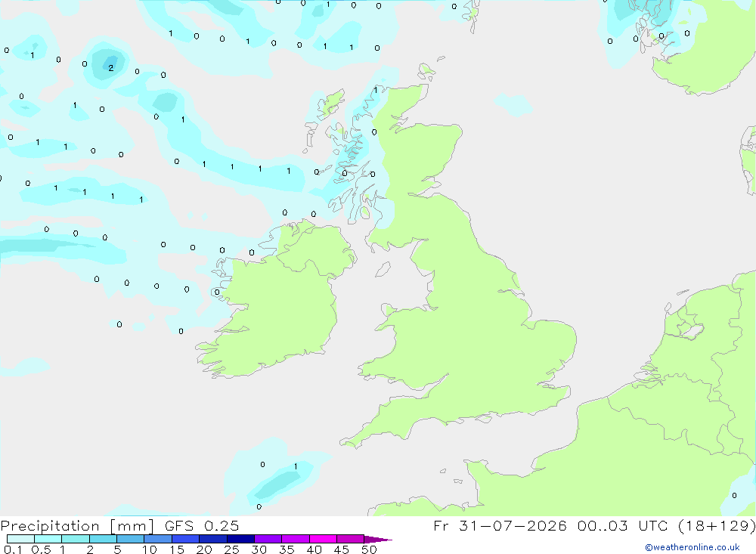Pick the 20–25 mm legend color box
756x554 pixels.
[213, 539]
